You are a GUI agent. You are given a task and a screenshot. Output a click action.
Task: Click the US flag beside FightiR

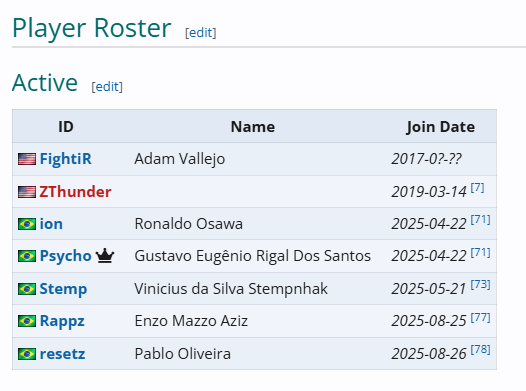pyautogui.click(x=27, y=159)
